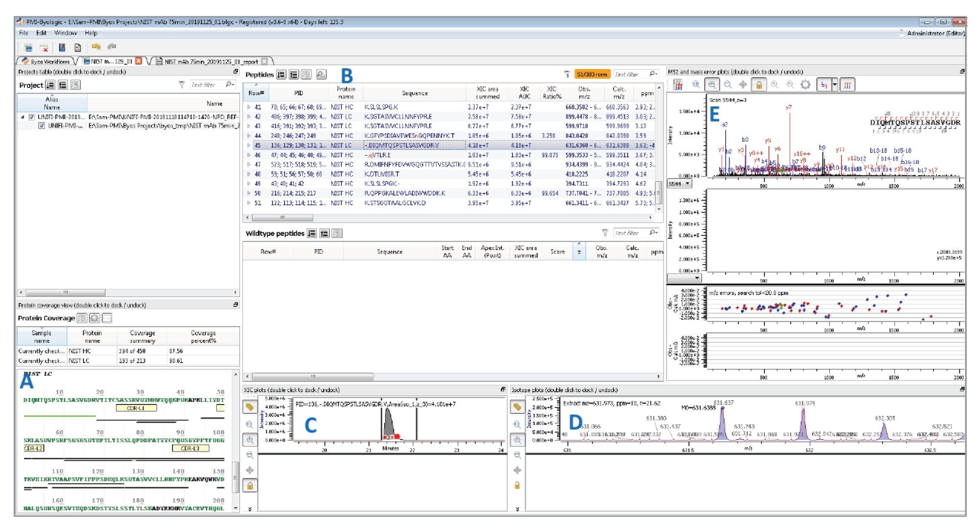
Task: Open the 5544 scan dropdown
Action: (679, 184)
